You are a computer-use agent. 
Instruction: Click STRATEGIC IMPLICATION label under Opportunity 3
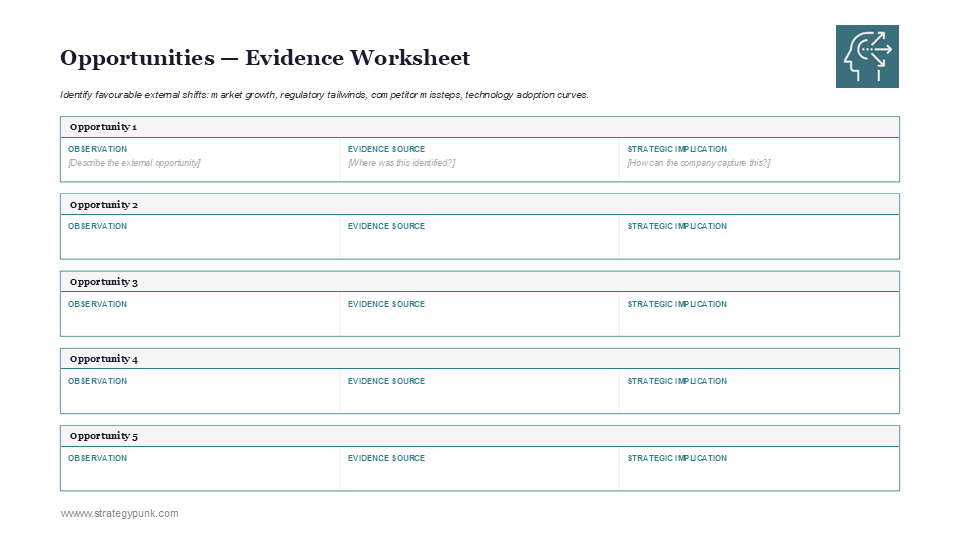point(677,304)
